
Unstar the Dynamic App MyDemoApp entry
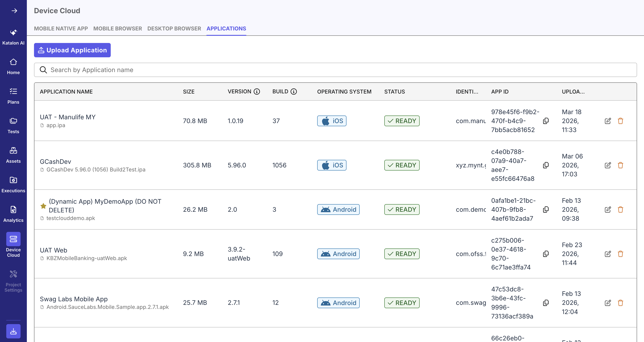(x=43, y=206)
